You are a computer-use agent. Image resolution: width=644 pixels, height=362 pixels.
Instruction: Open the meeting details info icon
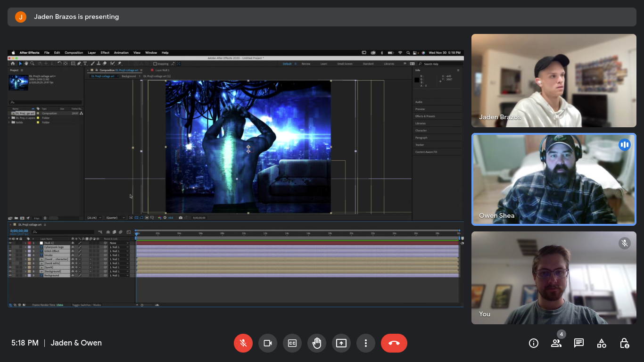point(534,343)
